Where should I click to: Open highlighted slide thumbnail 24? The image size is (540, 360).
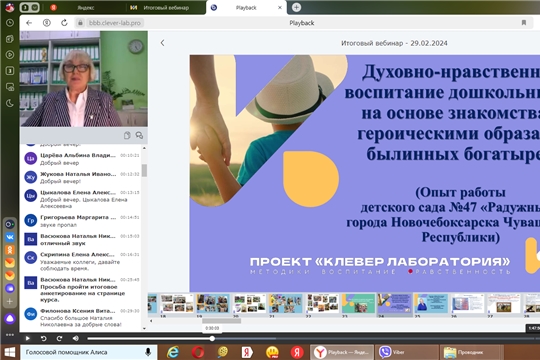(x=395, y=304)
